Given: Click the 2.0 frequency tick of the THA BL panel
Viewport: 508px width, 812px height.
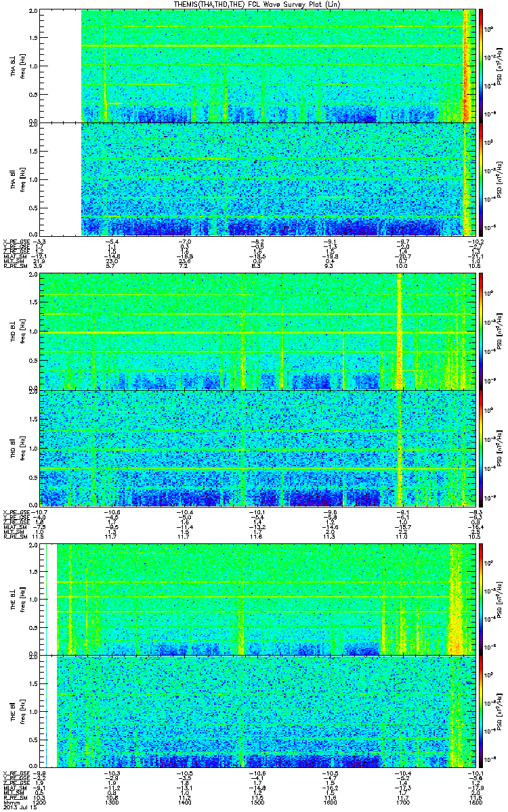Looking at the screenshot, I should pos(33,12).
